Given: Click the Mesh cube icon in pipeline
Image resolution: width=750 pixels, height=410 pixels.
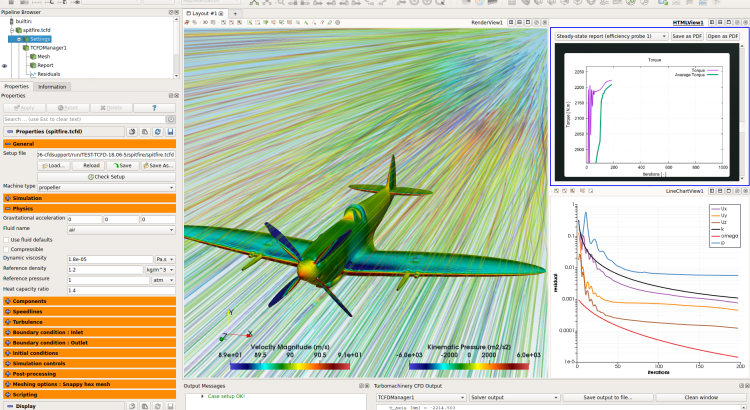Looking at the screenshot, I should point(33,56).
